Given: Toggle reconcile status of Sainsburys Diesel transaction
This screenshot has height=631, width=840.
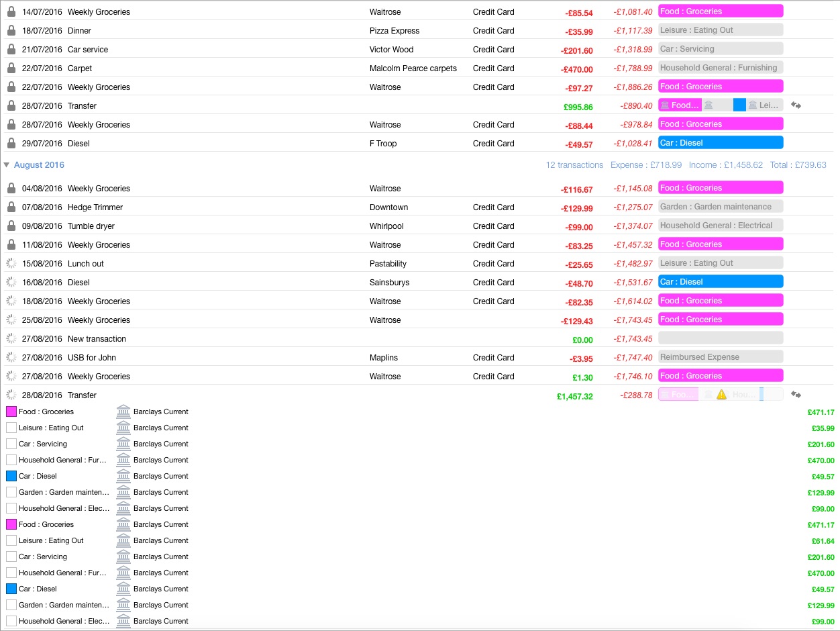Looking at the screenshot, I should click(11, 283).
